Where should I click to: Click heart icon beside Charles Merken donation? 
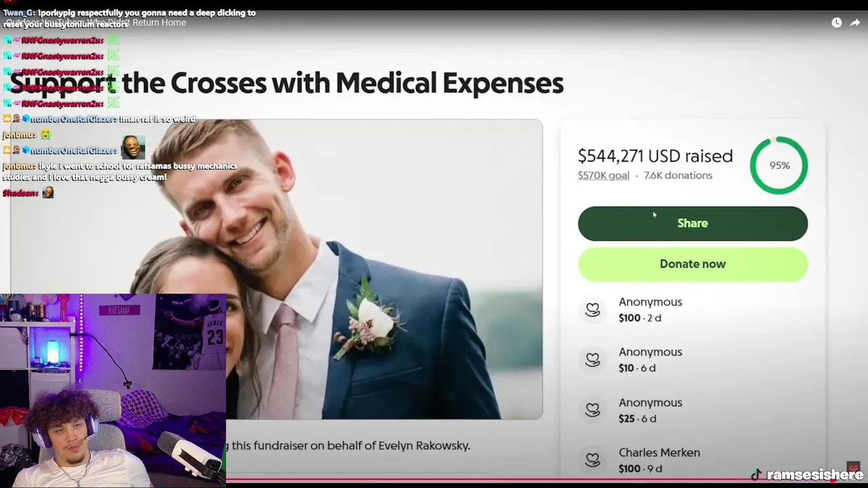(x=593, y=460)
